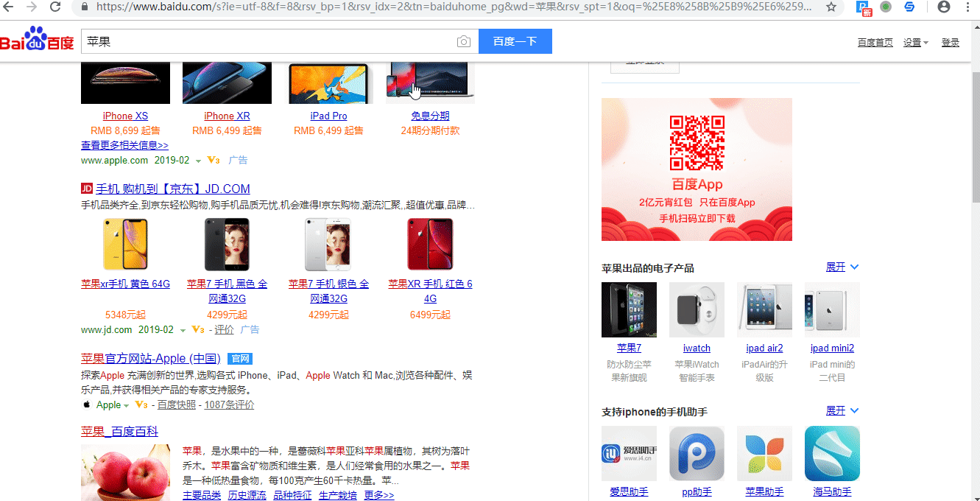Open the Chrome profile avatar icon
Screen dimensions: 980x501
[944, 7]
